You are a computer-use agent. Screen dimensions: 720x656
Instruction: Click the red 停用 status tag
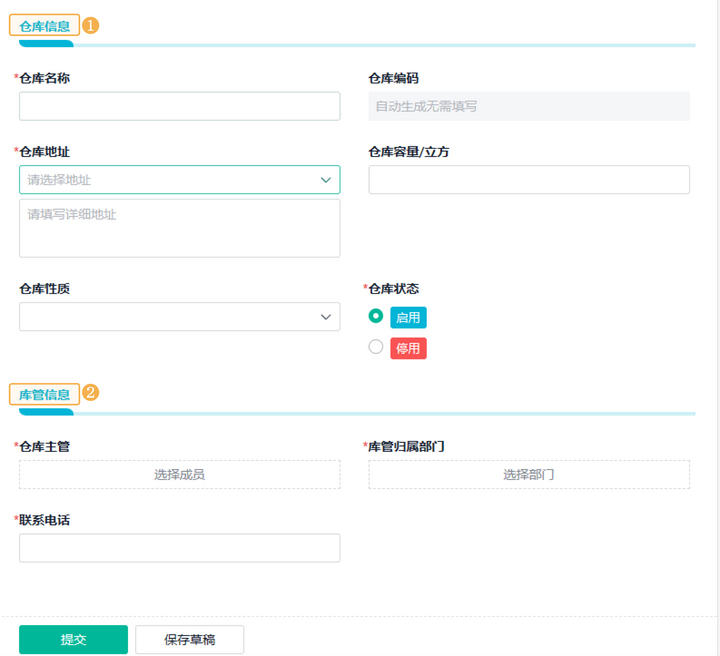point(408,349)
